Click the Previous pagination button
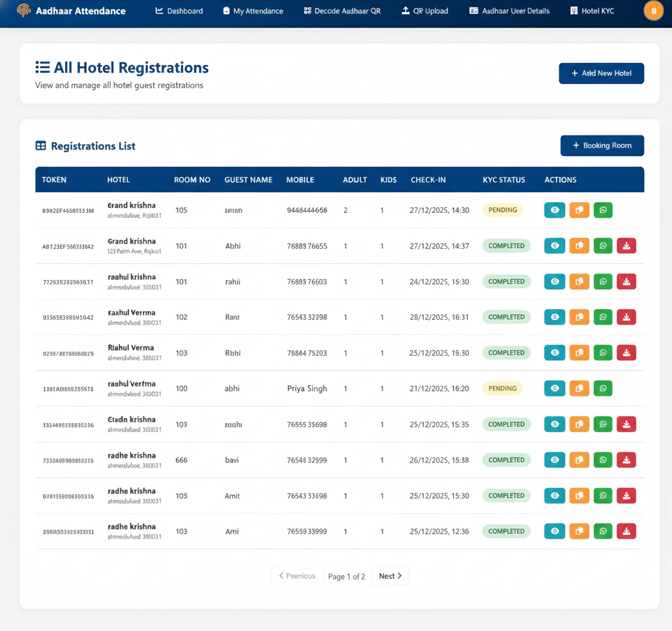 tap(297, 576)
